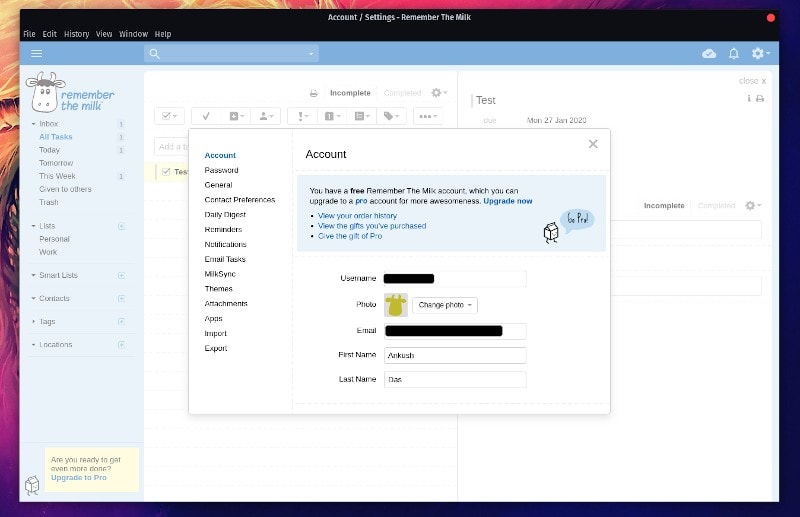Close the Account settings dialog

pos(593,144)
